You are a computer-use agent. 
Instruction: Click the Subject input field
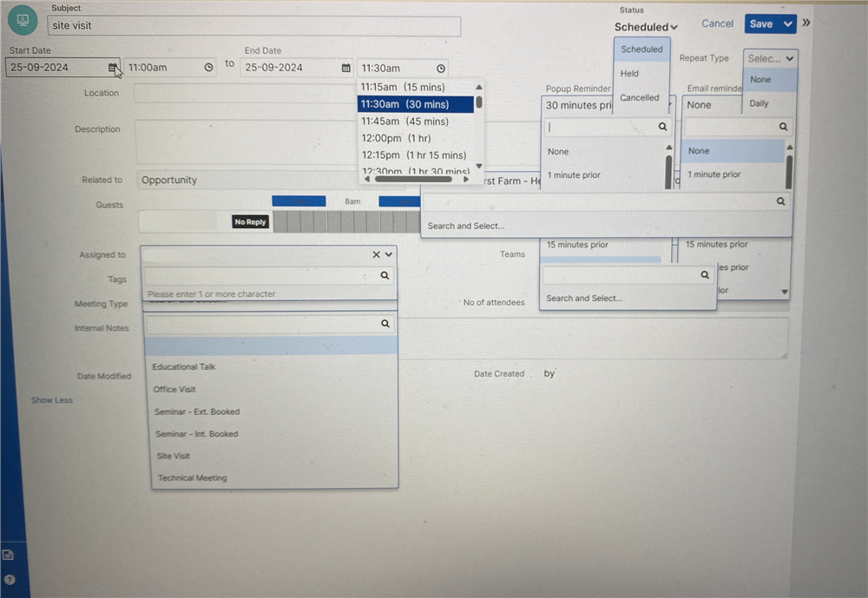(x=254, y=26)
